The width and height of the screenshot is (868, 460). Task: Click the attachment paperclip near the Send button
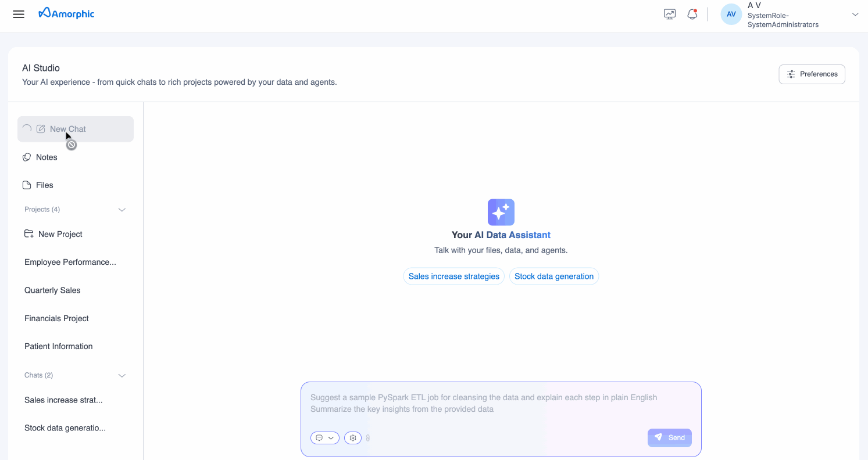coord(368,437)
